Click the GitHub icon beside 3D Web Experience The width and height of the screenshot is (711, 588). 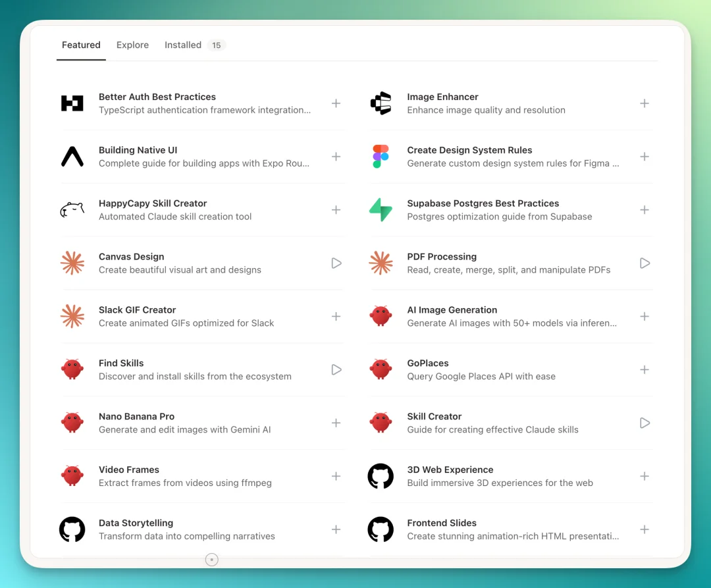[381, 476]
